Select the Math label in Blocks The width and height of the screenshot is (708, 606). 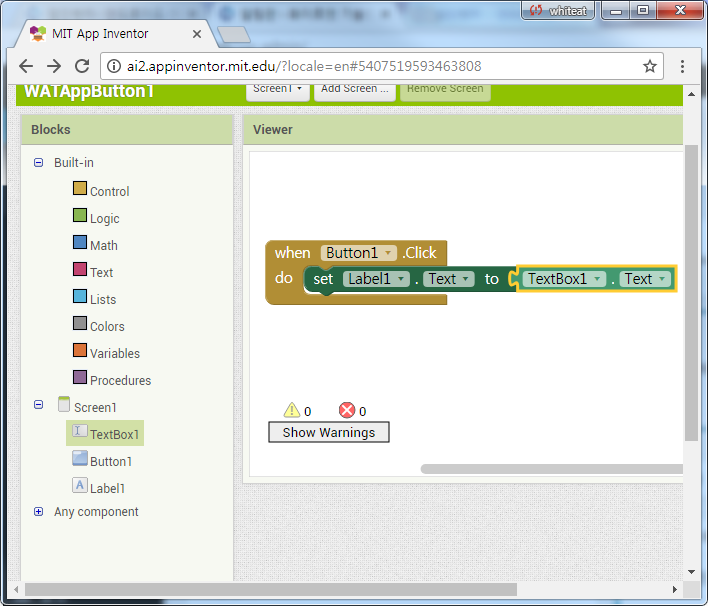[104, 246]
